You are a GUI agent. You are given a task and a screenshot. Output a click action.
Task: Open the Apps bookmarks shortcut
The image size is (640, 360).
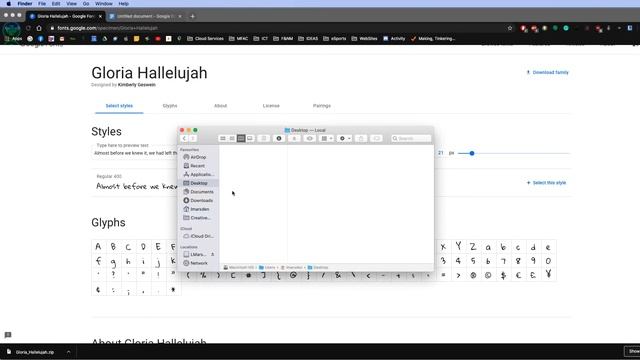(13, 39)
